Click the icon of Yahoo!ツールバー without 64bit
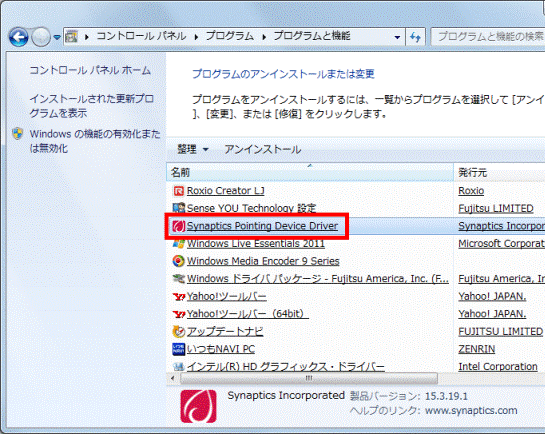This screenshot has width=545, height=434. [x=179, y=296]
